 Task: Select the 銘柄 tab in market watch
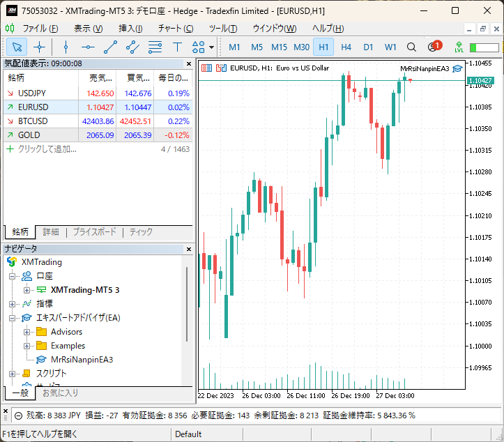point(20,231)
